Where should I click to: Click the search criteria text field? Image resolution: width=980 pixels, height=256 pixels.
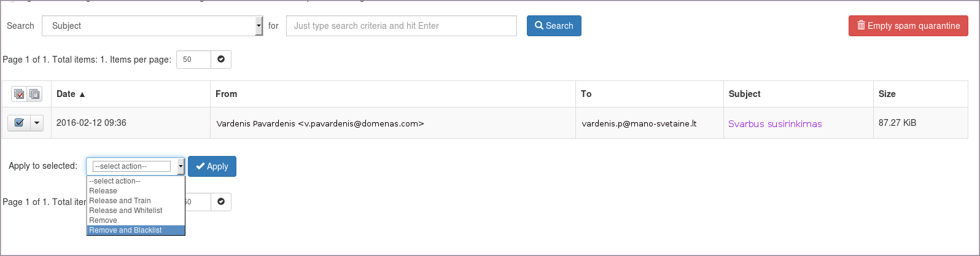(401, 26)
